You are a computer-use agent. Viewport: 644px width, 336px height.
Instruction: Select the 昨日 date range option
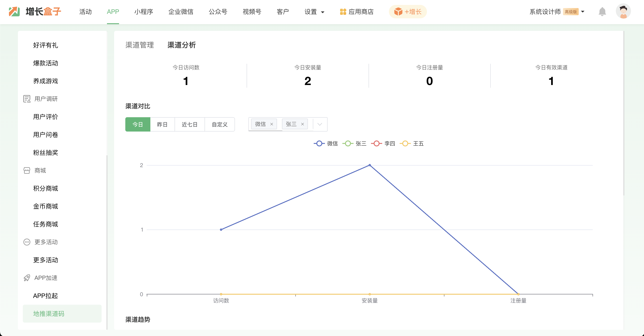[x=162, y=124]
